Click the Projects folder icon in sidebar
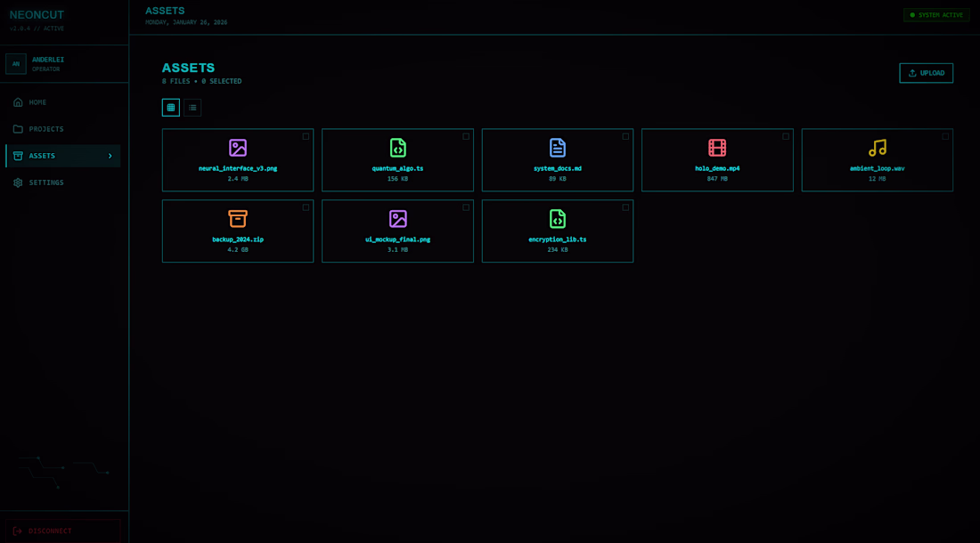Image resolution: width=980 pixels, height=543 pixels. click(18, 129)
